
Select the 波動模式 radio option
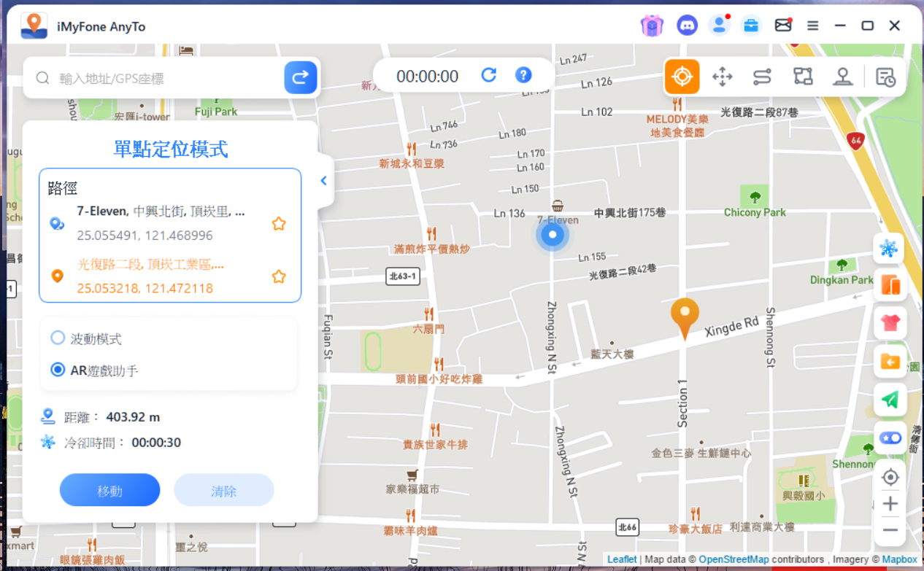(58, 338)
